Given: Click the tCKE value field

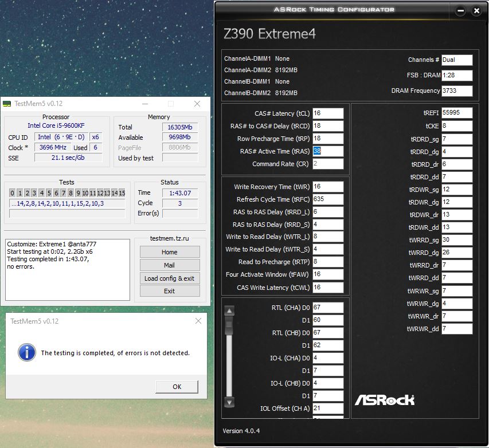Looking at the screenshot, I should pyautogui.click(x=457, y=126).
